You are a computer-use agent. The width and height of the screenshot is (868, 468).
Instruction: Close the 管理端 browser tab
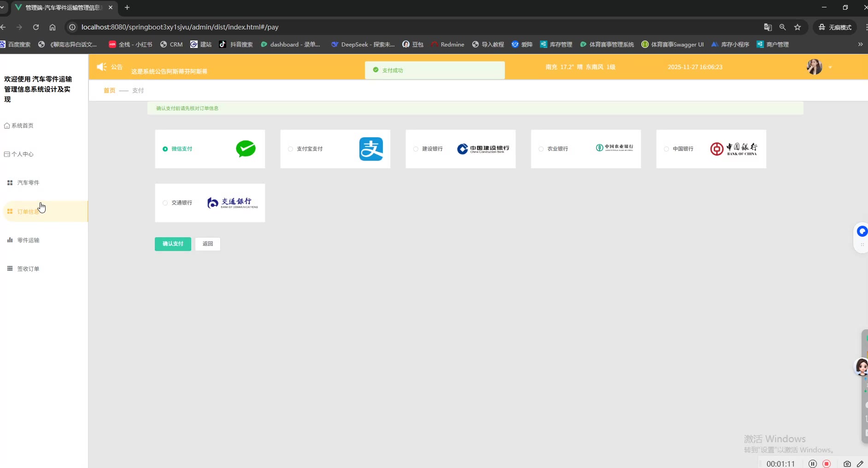[x=111, y=7]
